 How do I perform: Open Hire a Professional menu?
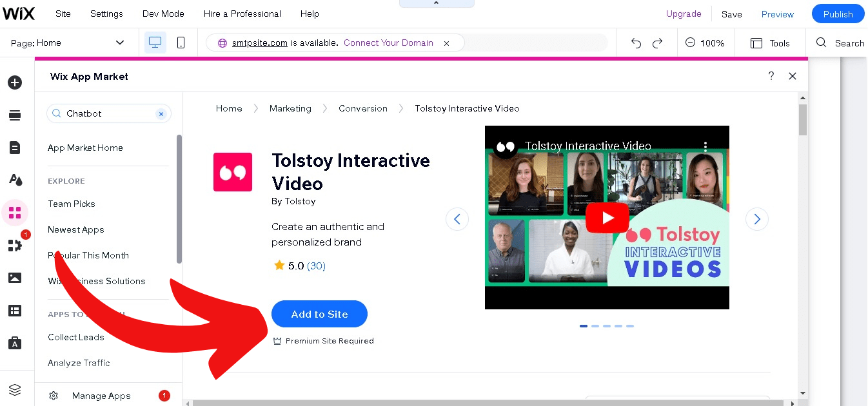point(242,14)
